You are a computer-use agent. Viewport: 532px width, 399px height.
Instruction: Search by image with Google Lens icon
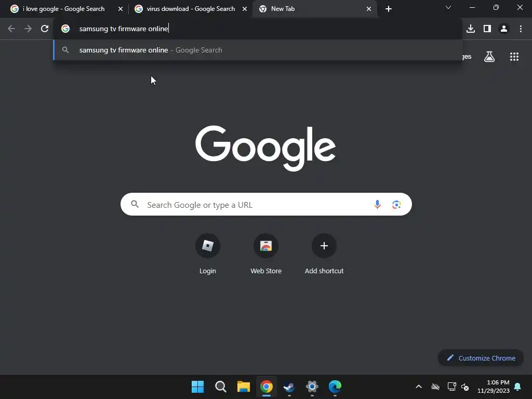396,204
